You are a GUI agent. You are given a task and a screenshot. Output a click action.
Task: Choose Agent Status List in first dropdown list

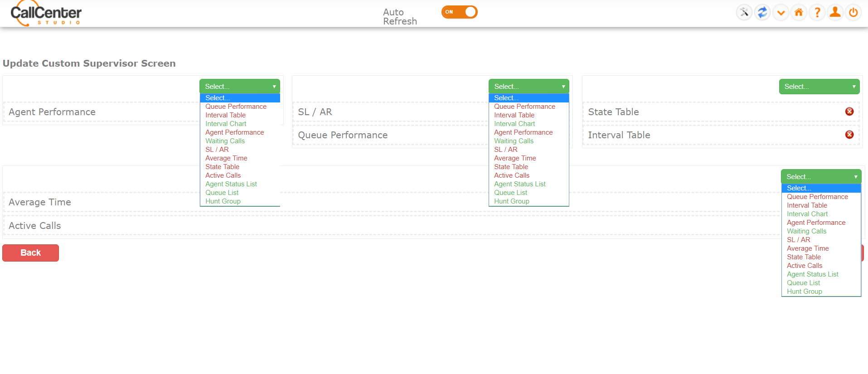(x=240, y=184)
